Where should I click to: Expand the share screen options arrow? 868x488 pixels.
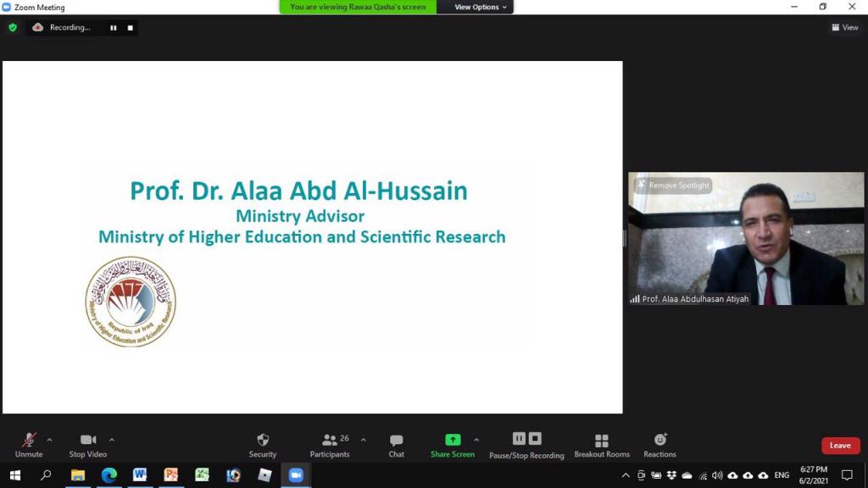[476, 440]
